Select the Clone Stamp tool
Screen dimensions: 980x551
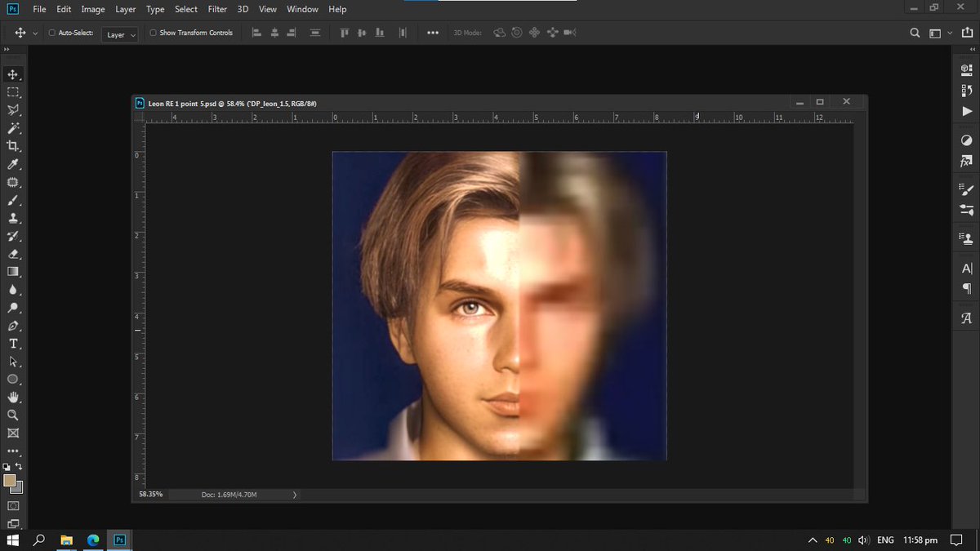click(x=13, y=218)
